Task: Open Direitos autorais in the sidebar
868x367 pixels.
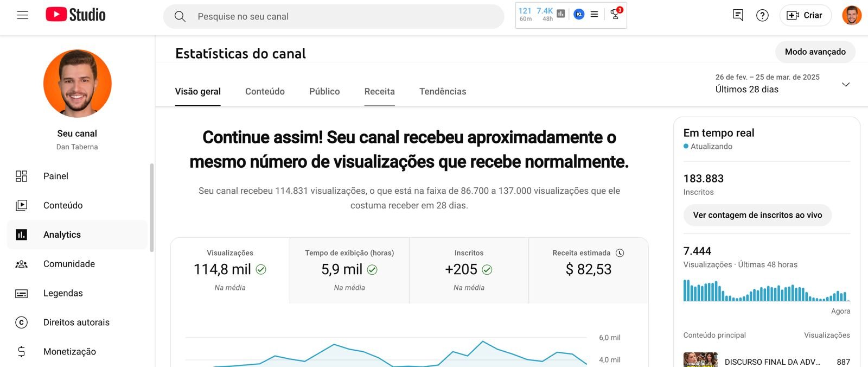Action: point(78,322)
